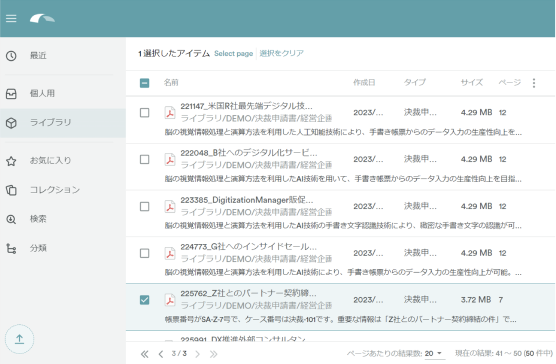This screenshot has height=364, width=556.
Task: Open document 221147_米国R社最先端デジタル技
Action: (x=246, y=106)
